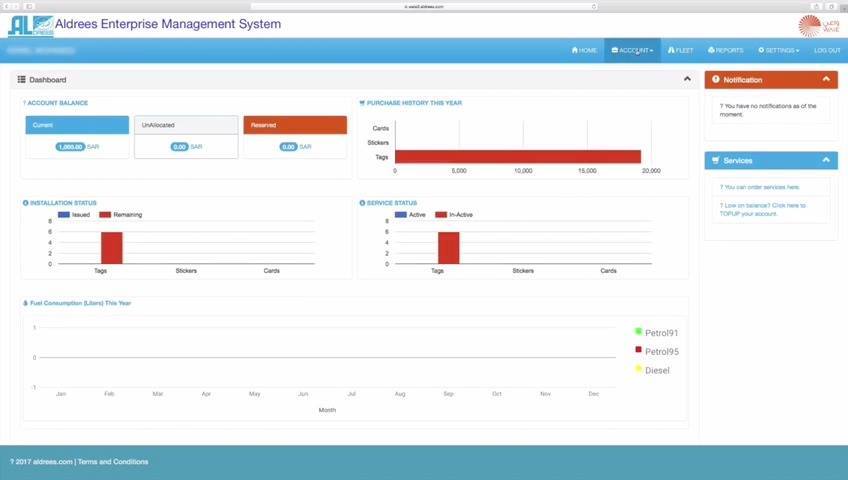848x480 pixels.
Task: Collapse the Dashboard panel
Action: 687,79
